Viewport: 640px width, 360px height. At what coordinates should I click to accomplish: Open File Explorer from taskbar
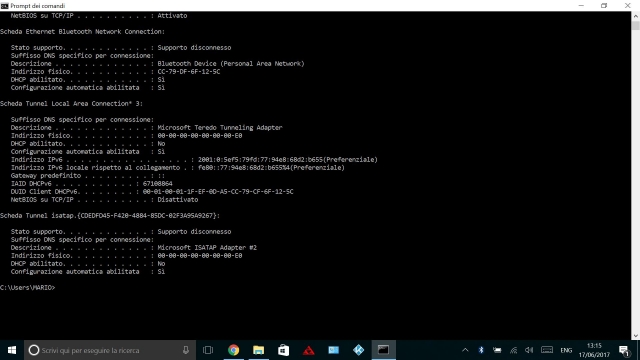coord(258,350)
